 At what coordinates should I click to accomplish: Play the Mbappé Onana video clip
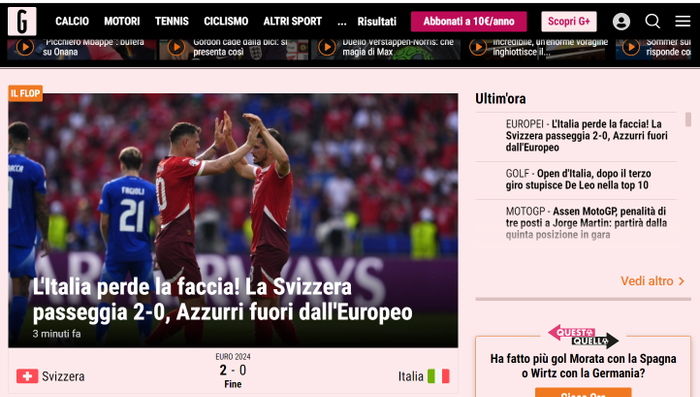tap(25, 47)
